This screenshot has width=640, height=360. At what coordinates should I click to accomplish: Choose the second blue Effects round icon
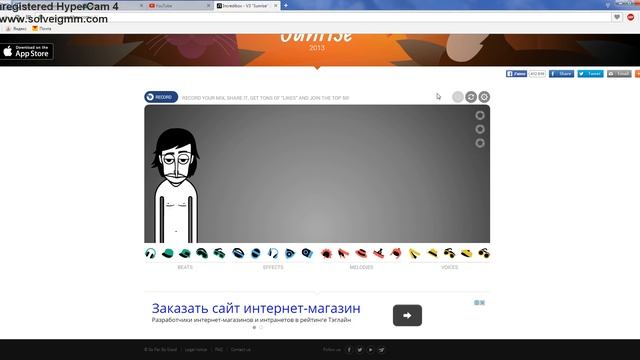[x=256, y=253]
